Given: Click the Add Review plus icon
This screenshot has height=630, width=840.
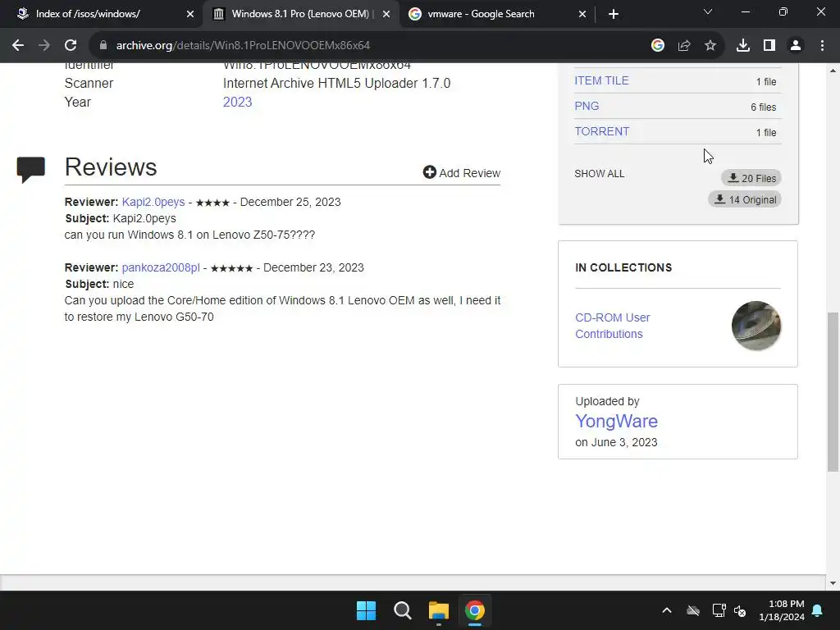Looking at the screenshot, I should (430, 172).
